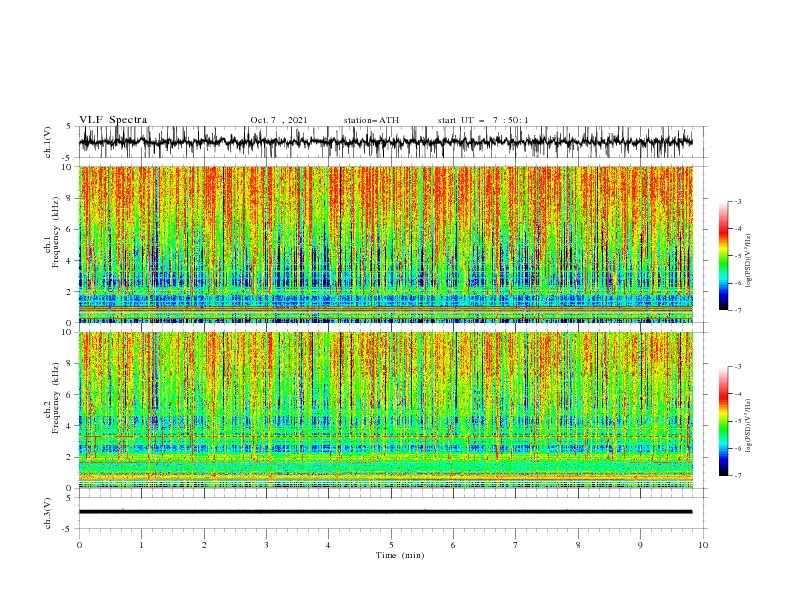Click the "-5" tick on ch.3(V) axis
The width and height of the screenshot is (792, 612).
coord(68,529)
